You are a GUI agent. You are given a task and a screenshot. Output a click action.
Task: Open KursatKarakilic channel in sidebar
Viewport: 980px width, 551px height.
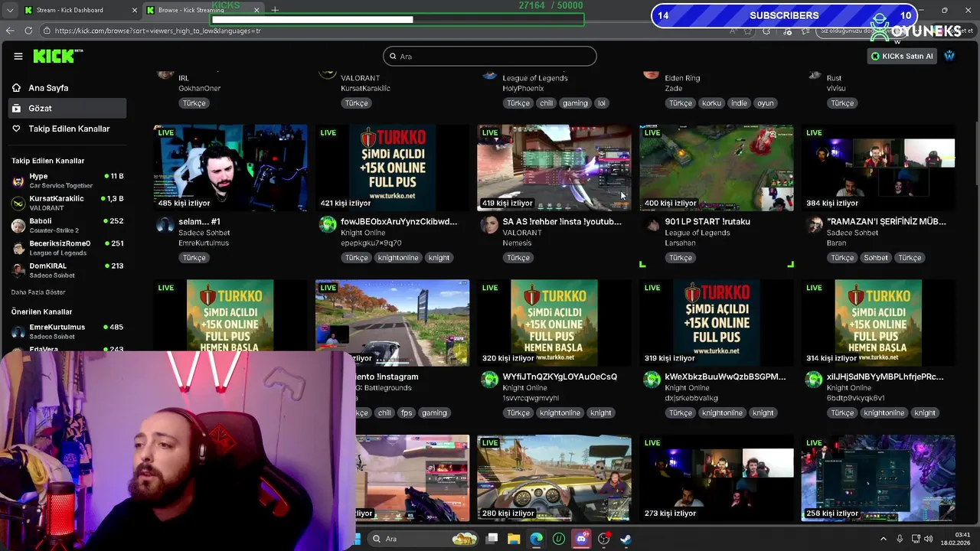(67, 203)
